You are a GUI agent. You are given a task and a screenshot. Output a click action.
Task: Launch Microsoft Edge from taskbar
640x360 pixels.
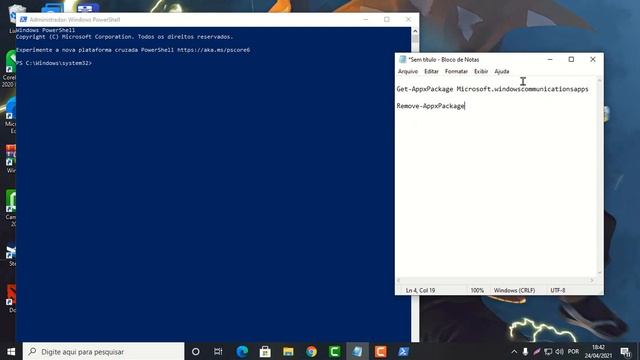pos(242,351)
